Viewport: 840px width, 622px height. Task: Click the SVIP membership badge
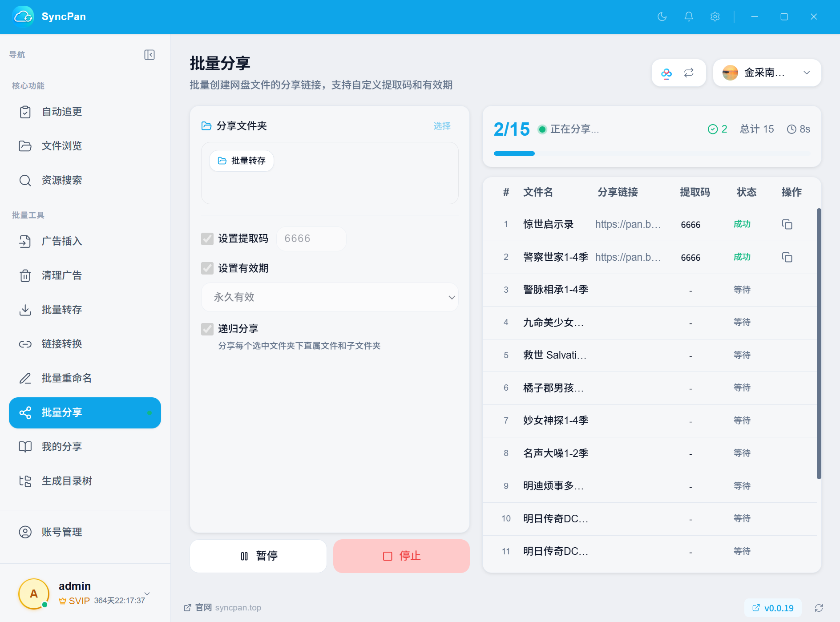click(x=75, y=601)
